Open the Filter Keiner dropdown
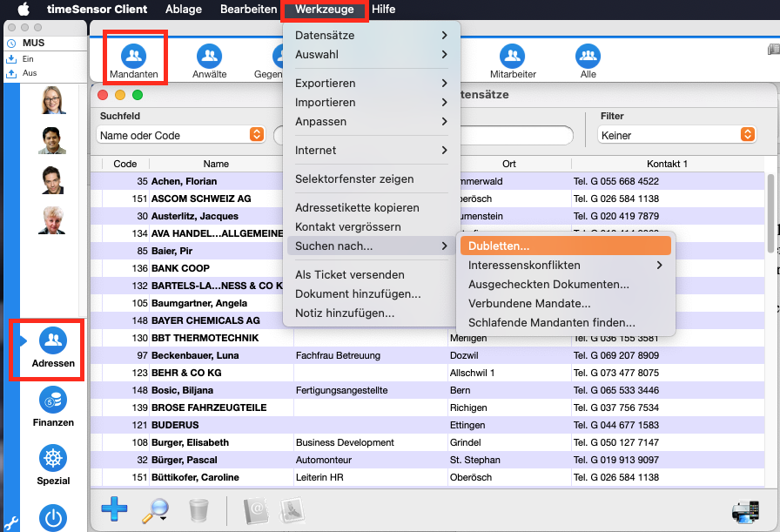 677,134
